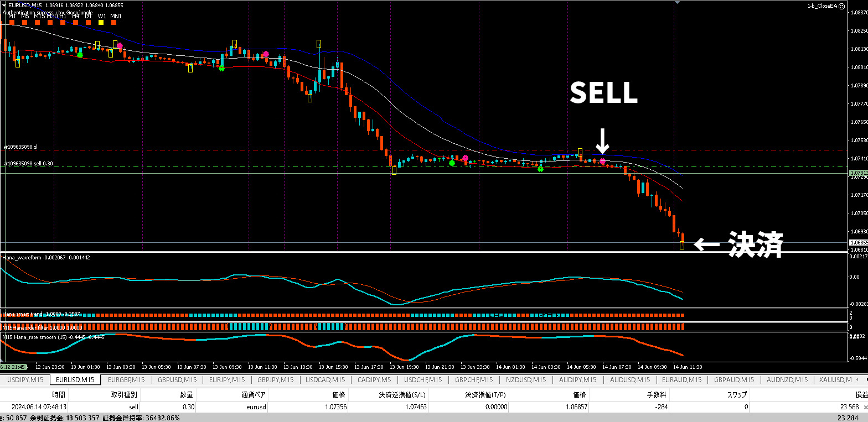Open the EURGBP,M15 chart tab
The height and width of the screenshot is (422, 868).
tap(126, 379)
